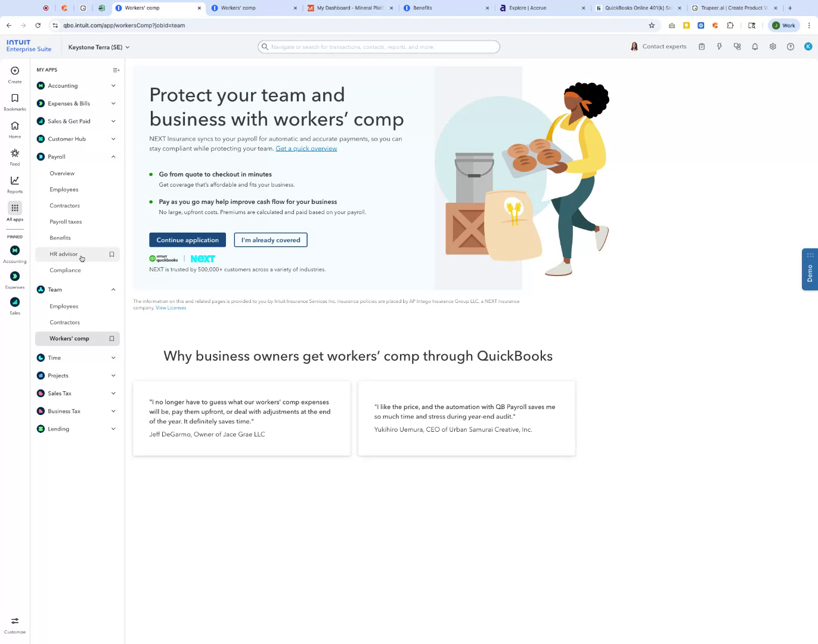Close the Benefits browser tab
Viewport: 818px width, 644px height.
pyautogui.click(x=487, y=8)
